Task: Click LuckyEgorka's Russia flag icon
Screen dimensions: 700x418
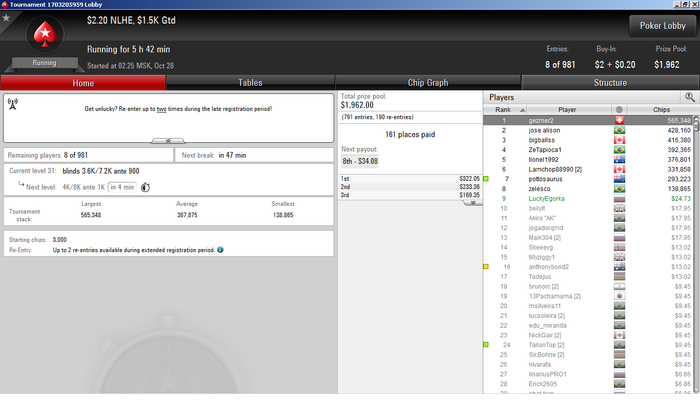Action: [x=619, y=199]
